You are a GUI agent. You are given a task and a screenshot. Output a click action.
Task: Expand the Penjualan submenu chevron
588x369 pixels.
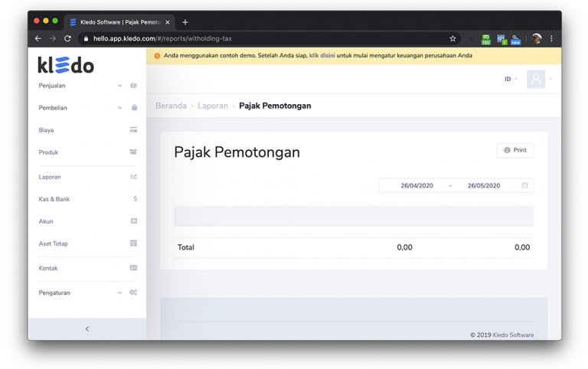[x=119, y=86]
